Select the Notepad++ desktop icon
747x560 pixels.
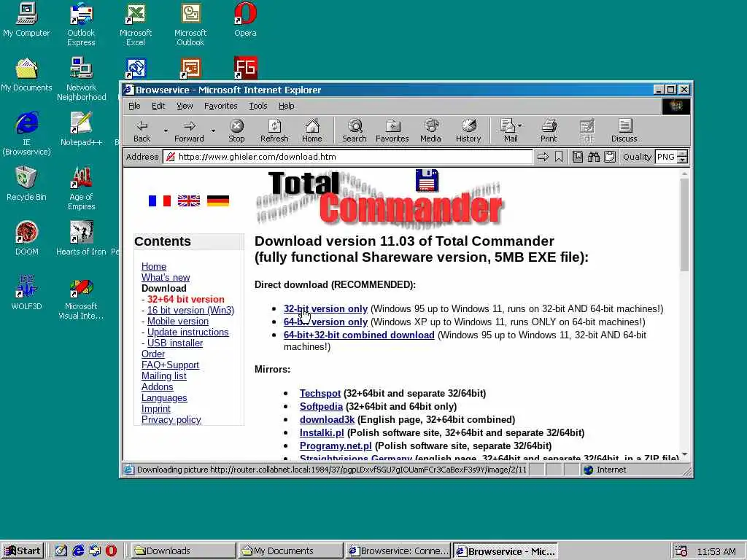pos(82,128)
